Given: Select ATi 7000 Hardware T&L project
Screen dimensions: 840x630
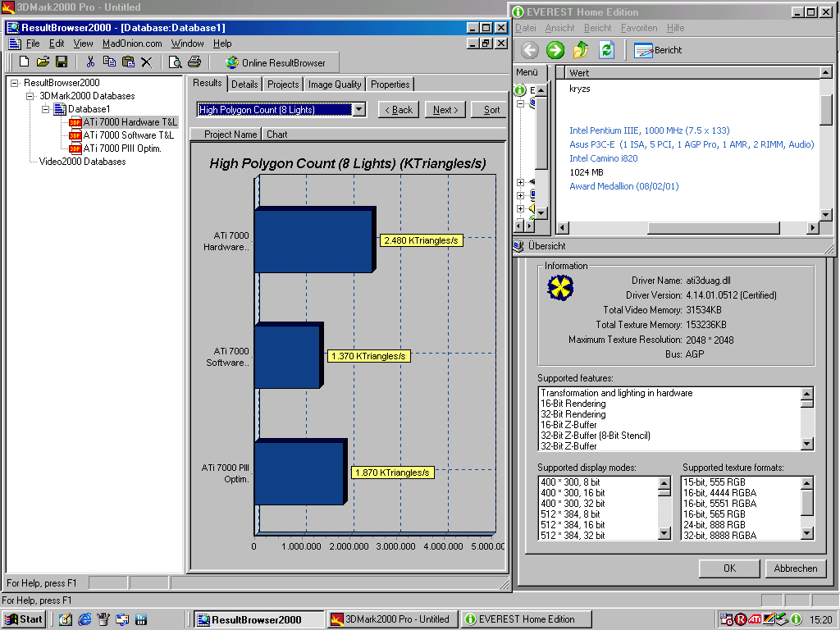Looking at the screenshot, I should (x=130, y=122).
